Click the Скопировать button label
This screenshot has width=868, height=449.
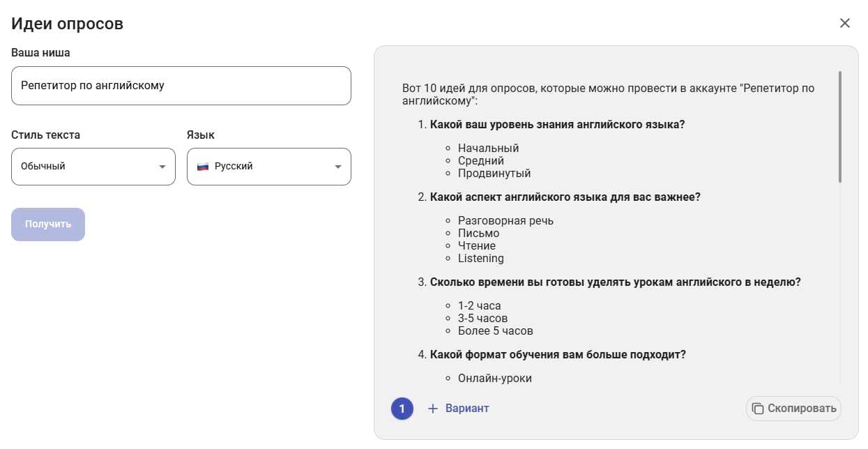802,409
